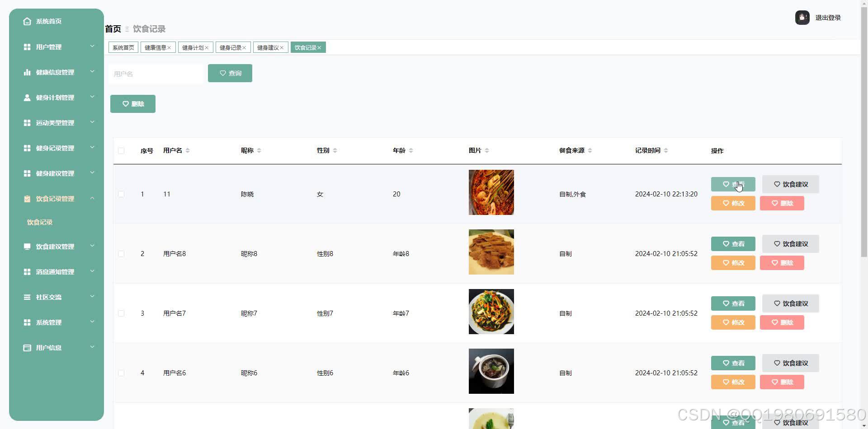
Task: Sort by 昵称 column arrows
Action: tap(259, 150)
